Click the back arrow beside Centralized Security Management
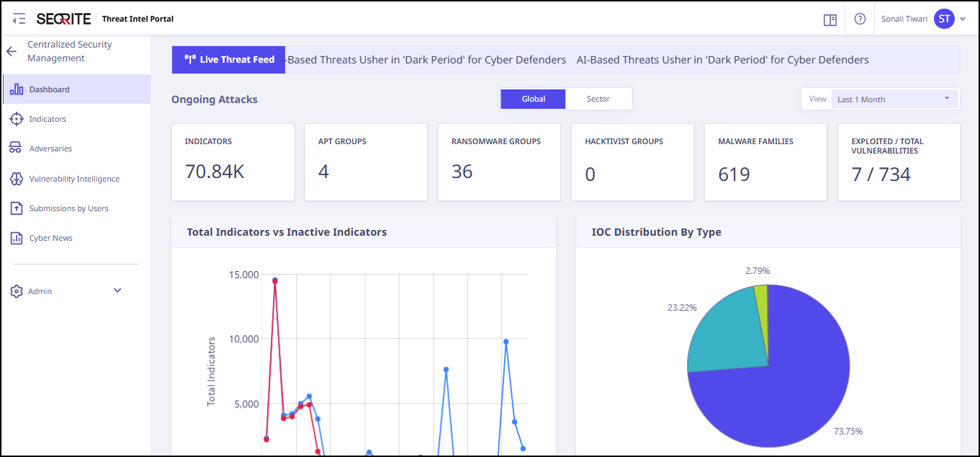 coord(11,51)
